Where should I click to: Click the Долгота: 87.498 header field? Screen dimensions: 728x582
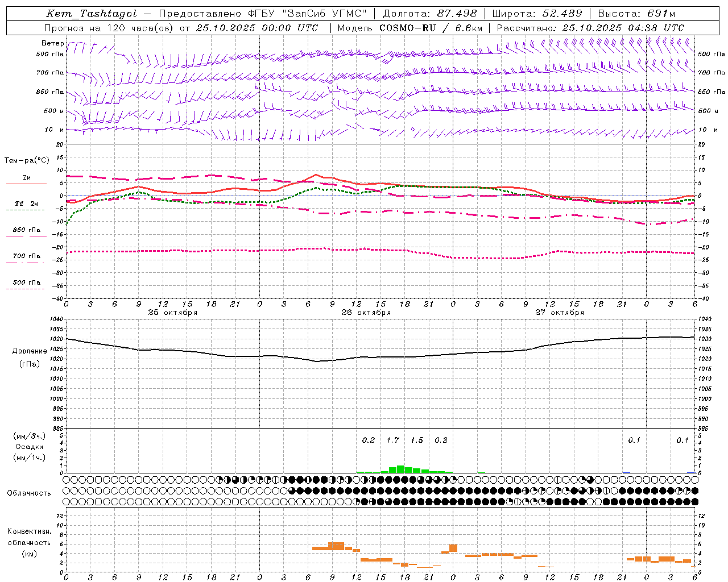[x=429, y=14]
